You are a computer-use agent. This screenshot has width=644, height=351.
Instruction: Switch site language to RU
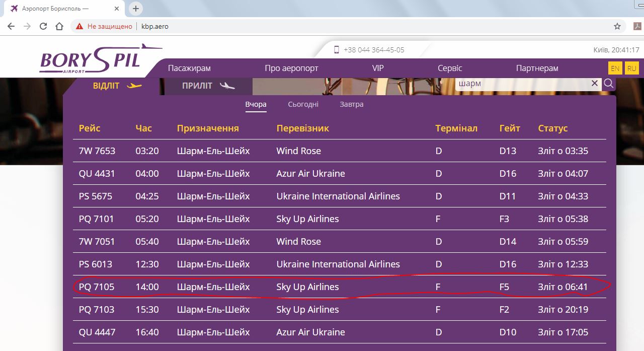point(631,68)
